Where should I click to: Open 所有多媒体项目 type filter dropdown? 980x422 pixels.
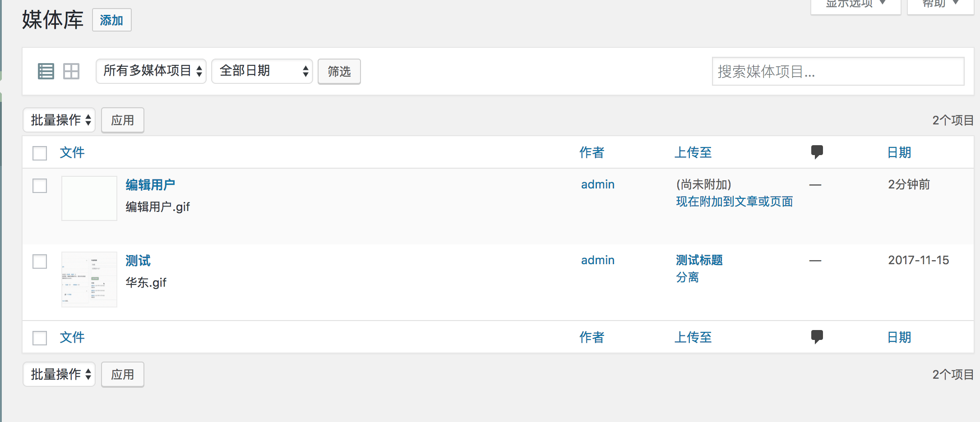pyautogui.click(x=151, y=71)
